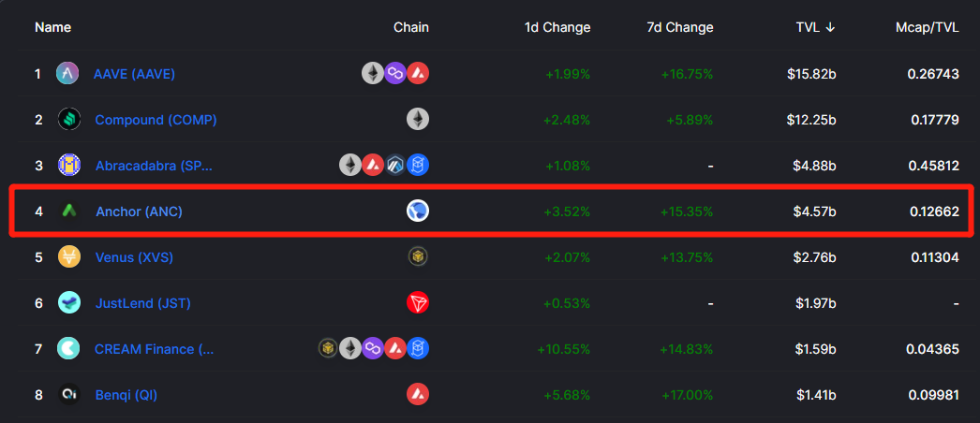Click the Tron chain icon in JustLend row
This screenshot has width=980, height=423.
(418, 302)
